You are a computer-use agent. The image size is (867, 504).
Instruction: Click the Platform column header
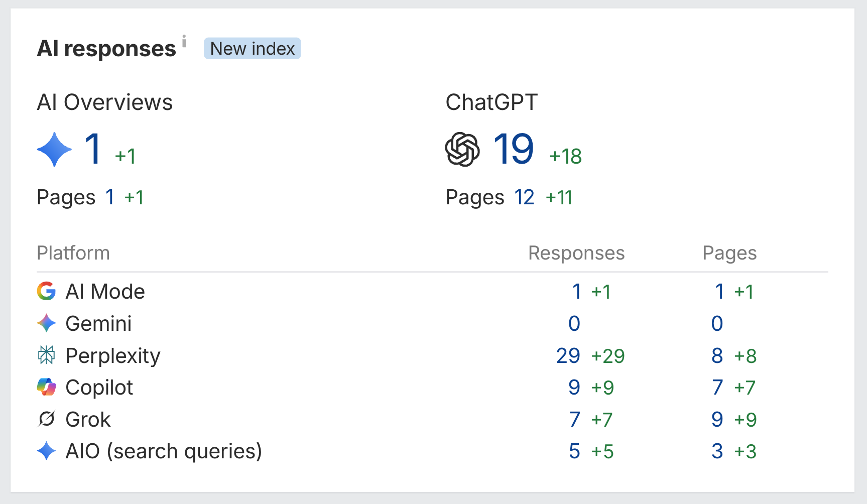point(73,253)
